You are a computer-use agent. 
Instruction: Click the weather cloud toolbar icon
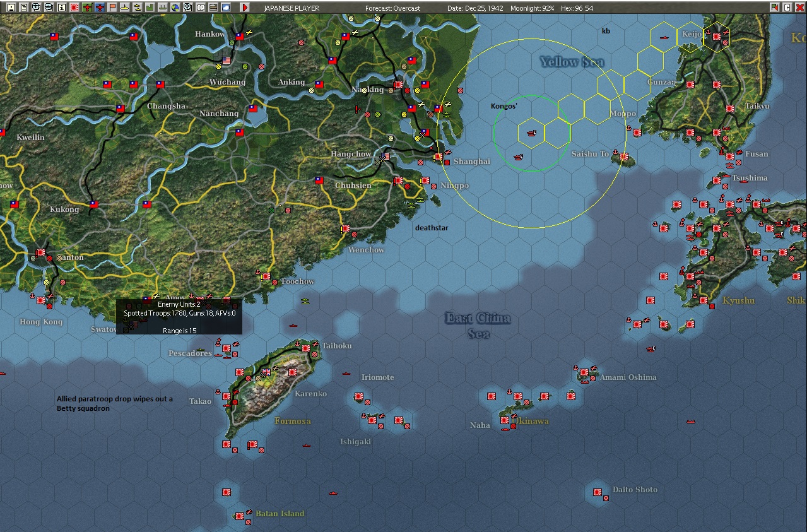(x=225, y=8)
